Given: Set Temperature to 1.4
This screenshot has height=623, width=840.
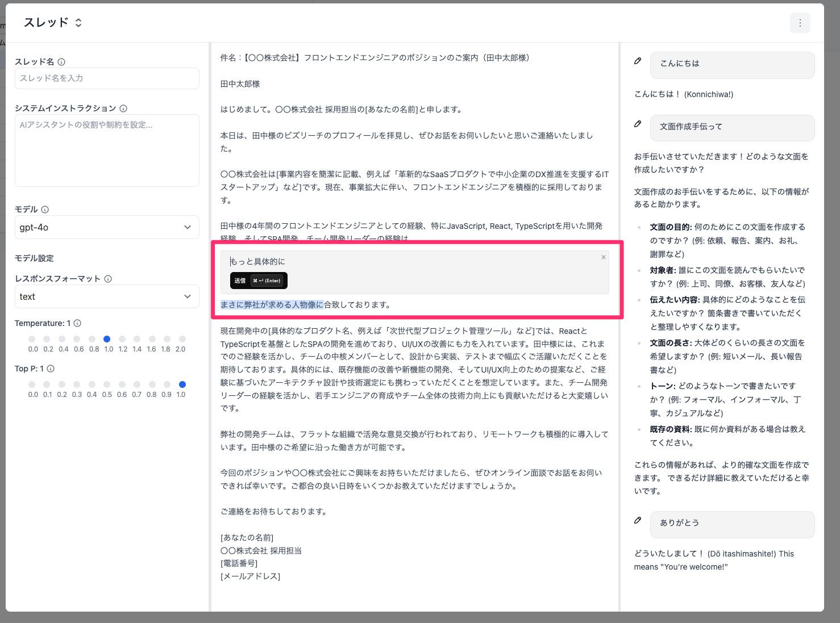Looking at the screenshot, I should point(137,339).
